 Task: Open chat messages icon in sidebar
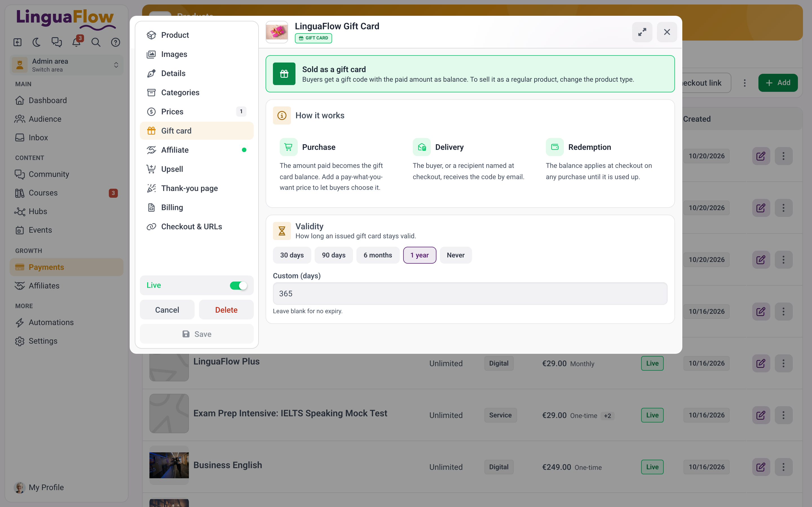tap(57, 42)
